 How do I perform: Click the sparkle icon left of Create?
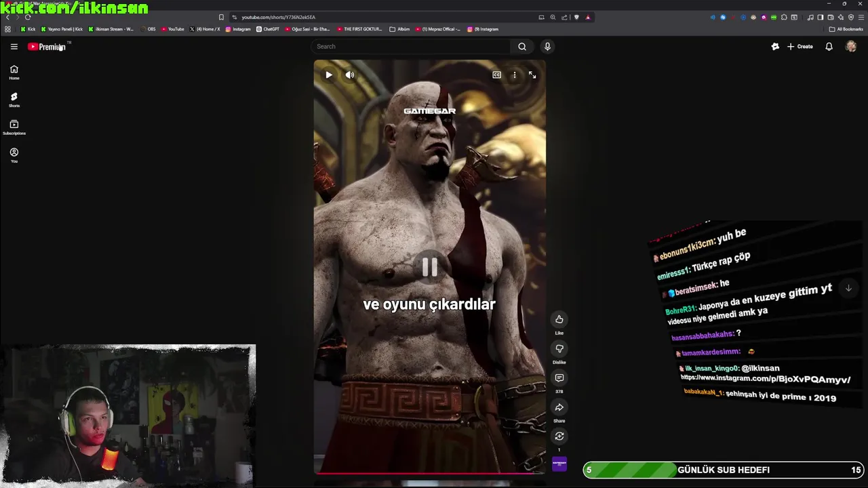(x=775, y=46)
